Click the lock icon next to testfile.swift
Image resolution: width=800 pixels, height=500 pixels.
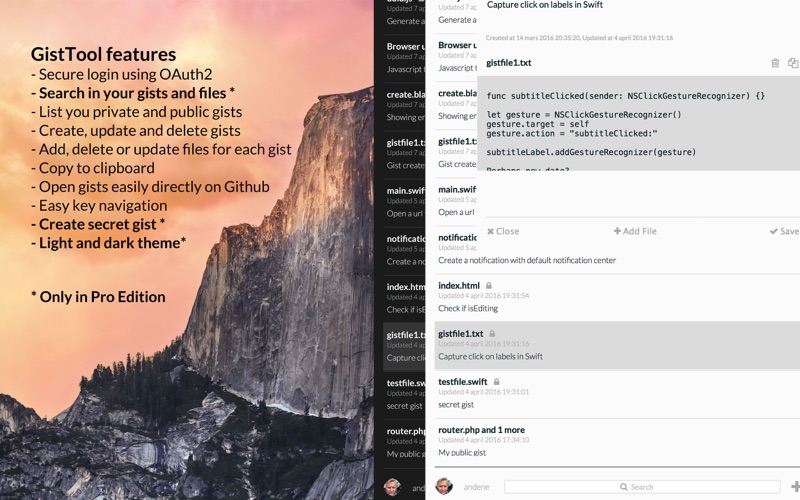[x=496, y=382]
